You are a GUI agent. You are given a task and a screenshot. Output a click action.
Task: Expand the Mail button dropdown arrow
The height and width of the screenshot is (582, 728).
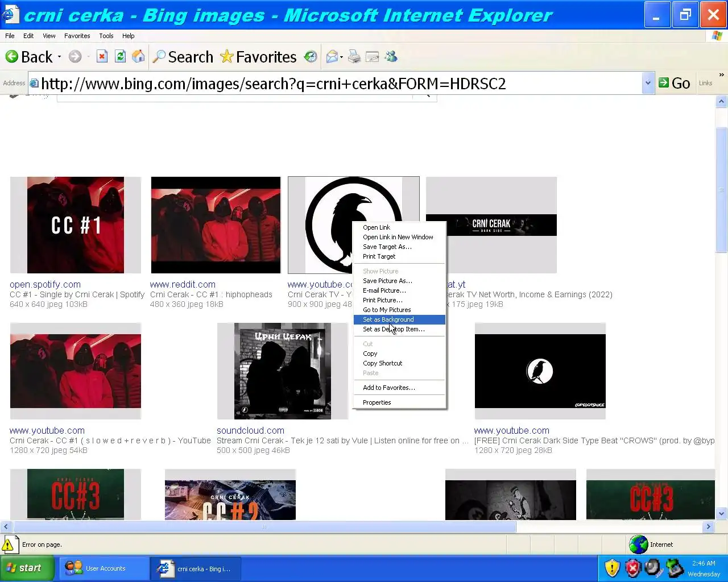pyautogui.click(x=341, y=57)
